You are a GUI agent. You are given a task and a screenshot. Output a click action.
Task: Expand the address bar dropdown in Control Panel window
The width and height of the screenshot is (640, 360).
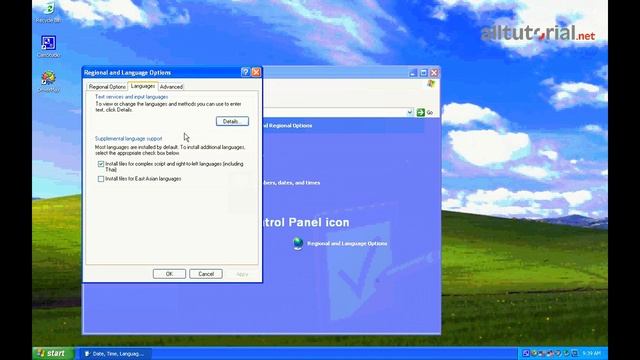(x=410, y=112)
